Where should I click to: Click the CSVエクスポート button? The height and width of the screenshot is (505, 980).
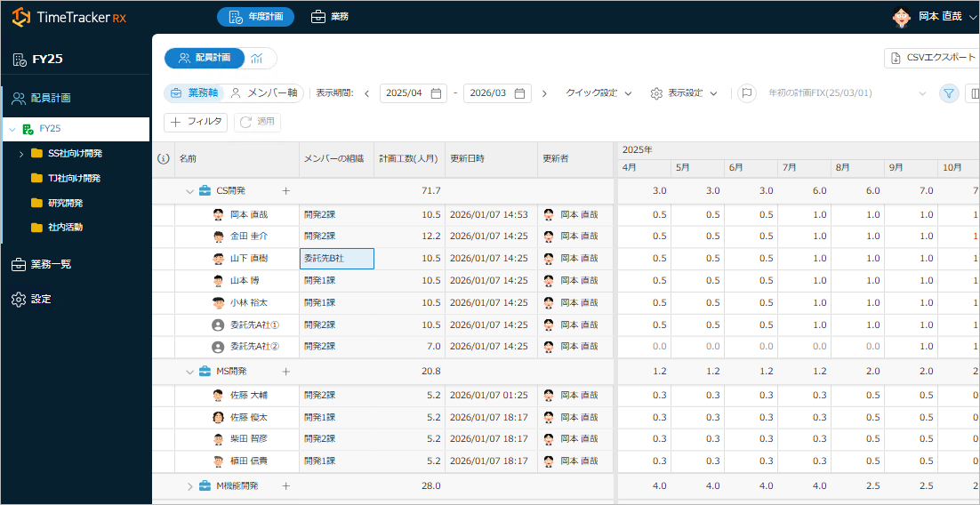931,58
